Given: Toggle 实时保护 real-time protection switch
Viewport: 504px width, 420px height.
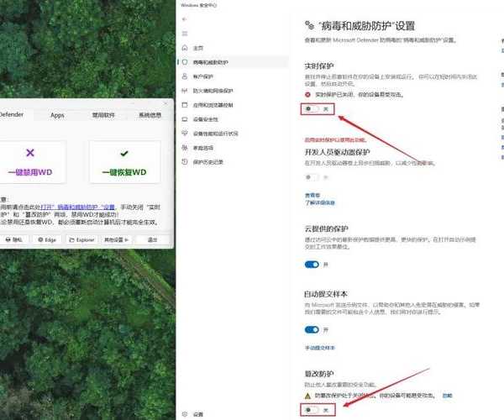Looking at the screenshot, I should [312, 109].
